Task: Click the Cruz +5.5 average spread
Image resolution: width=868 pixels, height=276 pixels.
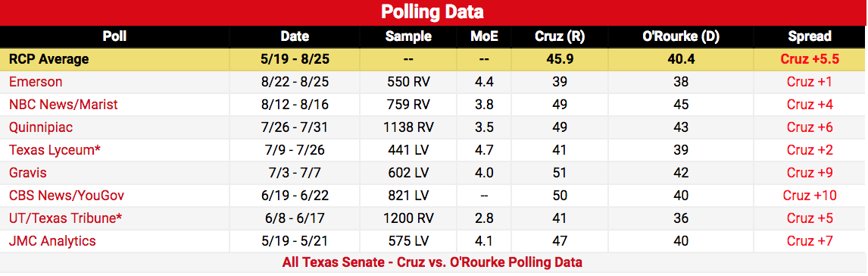Action: point(810,59)
